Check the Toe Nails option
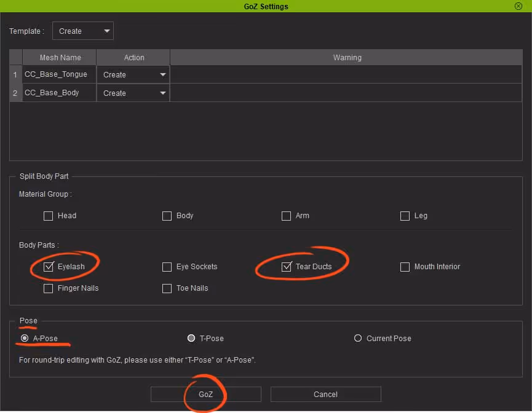 coord(167,288)
